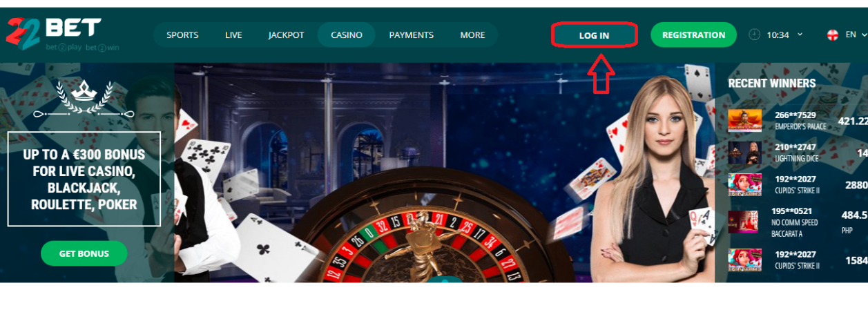Open the JACKPOT page
Viewport: 868px width, 310px height.
pyautogui.click(x=287, y=35)
